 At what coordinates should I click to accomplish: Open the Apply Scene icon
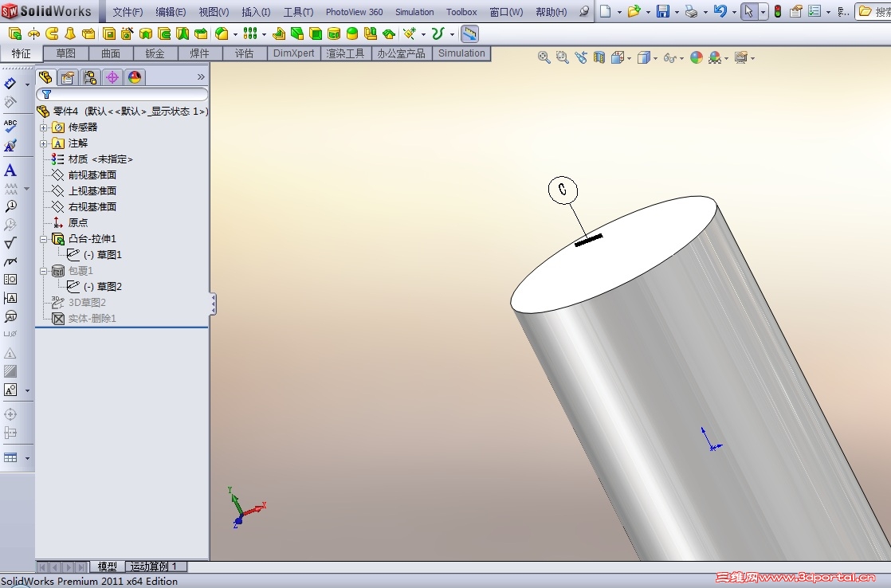pyautogui.click(x=715, y=57)
